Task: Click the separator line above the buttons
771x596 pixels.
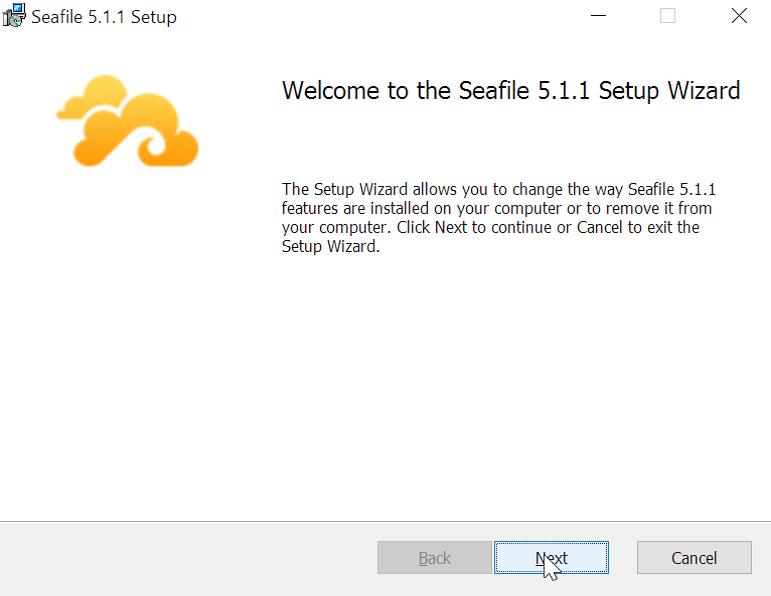Action: (386, 521)
